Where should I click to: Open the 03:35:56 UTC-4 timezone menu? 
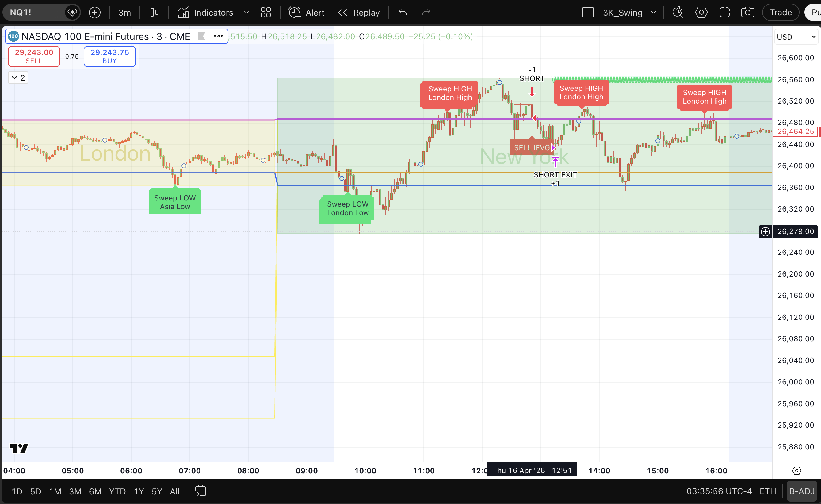pyautogui.click(x=719, y=491)
